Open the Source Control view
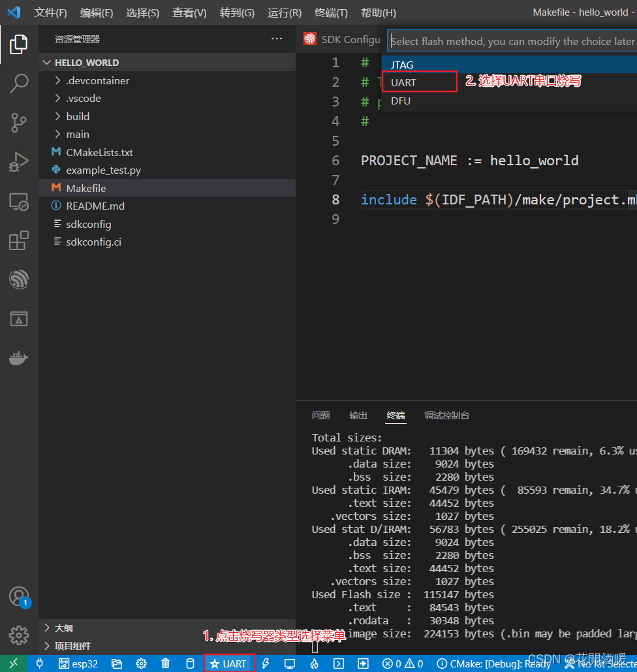The image size is (637, 672). click(x=18, y=123)
